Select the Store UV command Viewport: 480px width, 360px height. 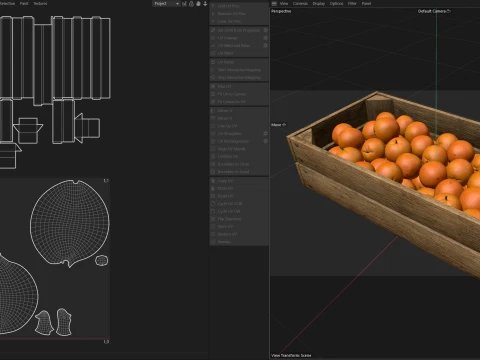pyautogui.click(x=239, y=226)
